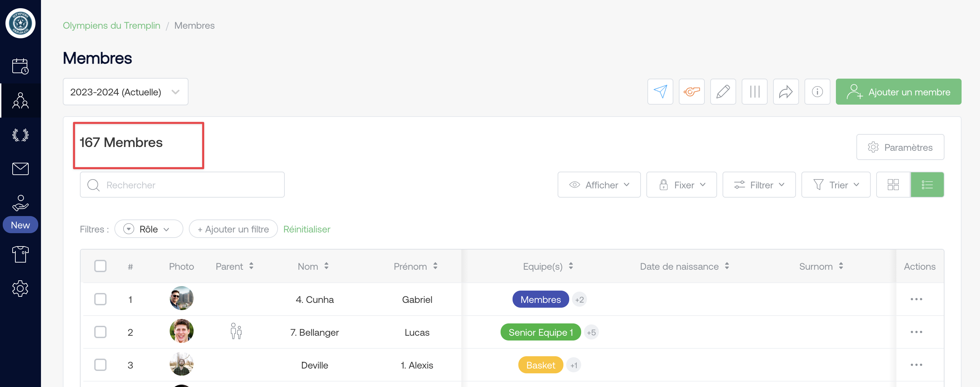Click in the Rechercher search field
Viewport: 980px width, 387px height.
click(182, 185)
